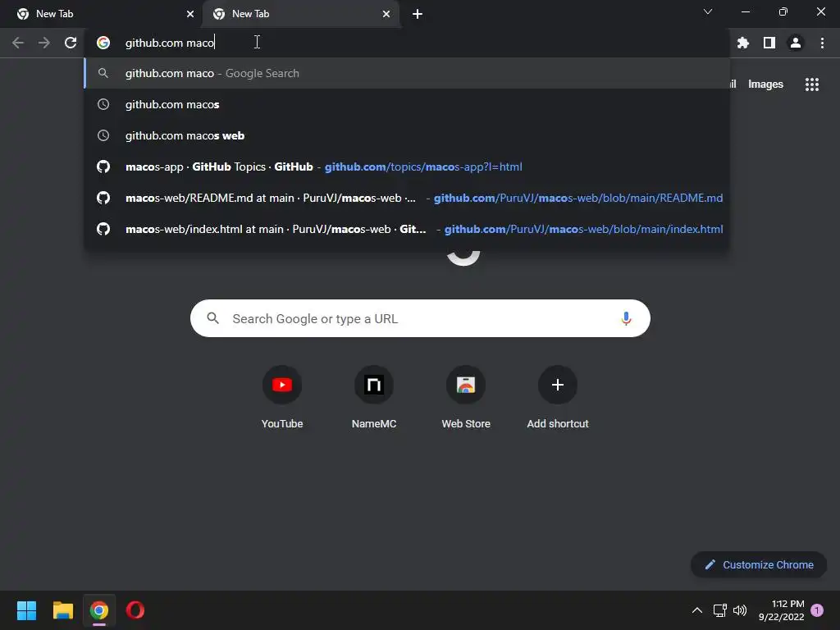Image resolution: width=840 pixels, height=630 pixels.
Task: Click the 'Search Google or type a URL' box
Action: (420, 319)
